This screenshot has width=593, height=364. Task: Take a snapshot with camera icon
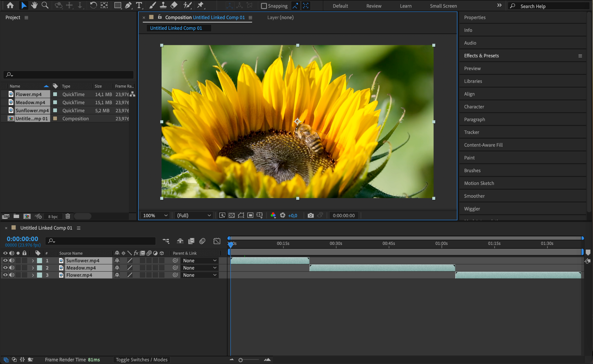pos(310,215)
